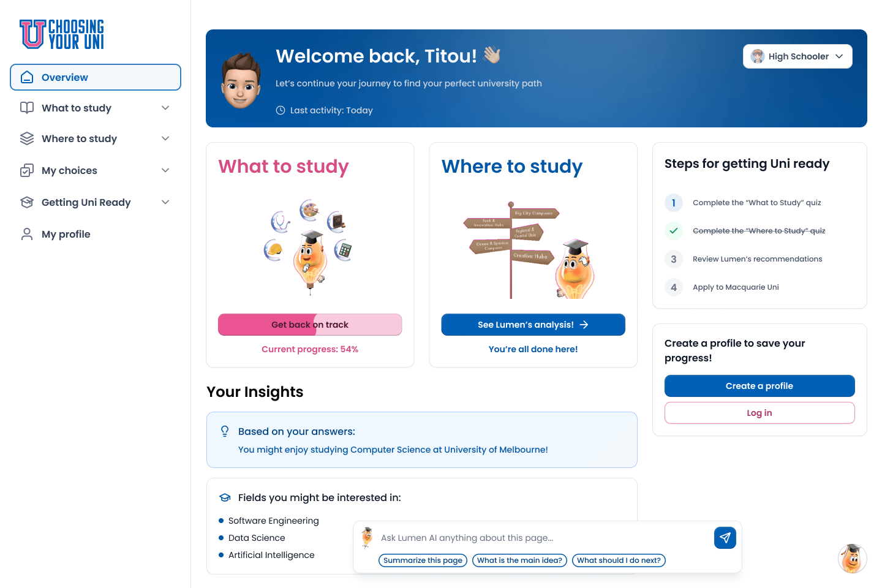Image resolution: width=882 pixels, height=588 pixels.
Task: Click the What is the main idea? suggestion
Action: point(519,560)
